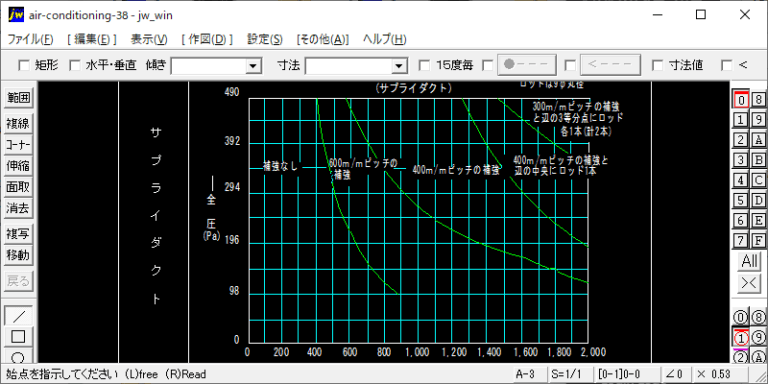Open the ヘルプ(H) menu
This screenshot has height=384, width=768.
(x=384, y=39)
